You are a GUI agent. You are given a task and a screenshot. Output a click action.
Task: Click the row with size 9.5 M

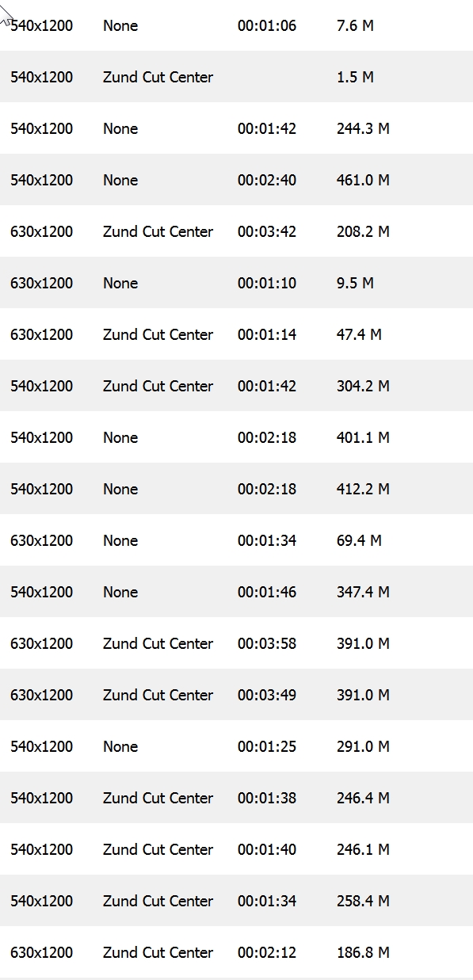[x=236, y=283]
